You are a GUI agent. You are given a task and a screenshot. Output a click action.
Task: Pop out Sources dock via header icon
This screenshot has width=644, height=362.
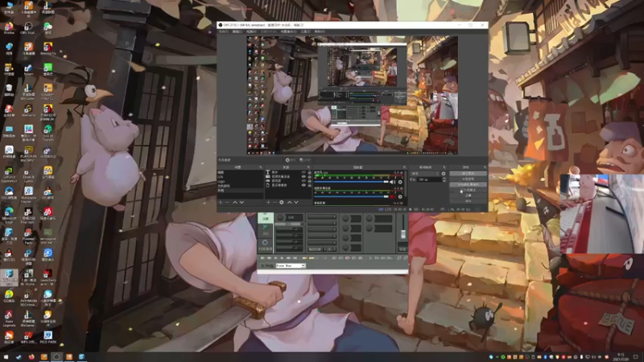[309, 167]
